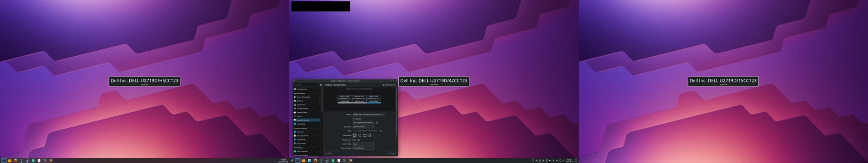Open Sound settings in the sidebar
The image size is (868, 163).
click(x=307, y=116)
